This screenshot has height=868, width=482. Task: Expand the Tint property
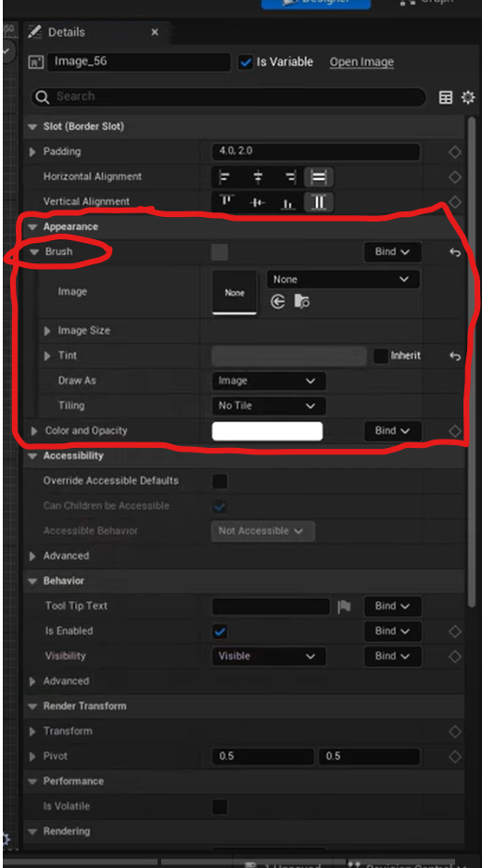(47, 356)
